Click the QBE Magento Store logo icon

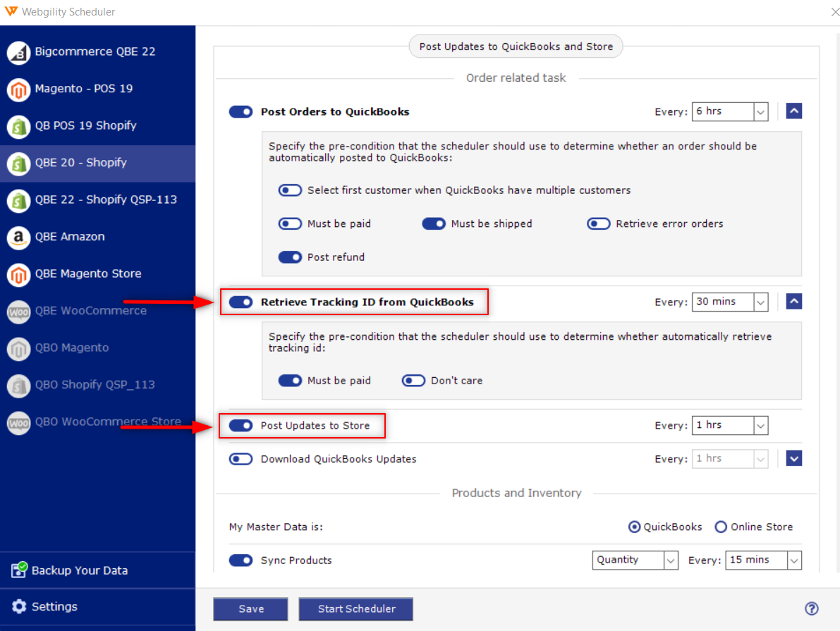(19, 274)
